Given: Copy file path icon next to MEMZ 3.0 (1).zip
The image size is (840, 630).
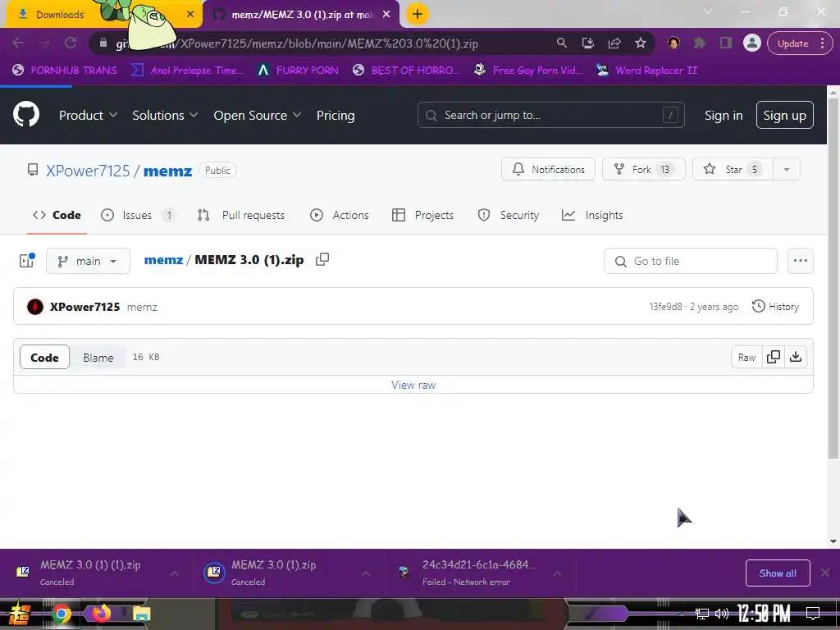Looking at the screenshot, I should click(x=322, y=259).
